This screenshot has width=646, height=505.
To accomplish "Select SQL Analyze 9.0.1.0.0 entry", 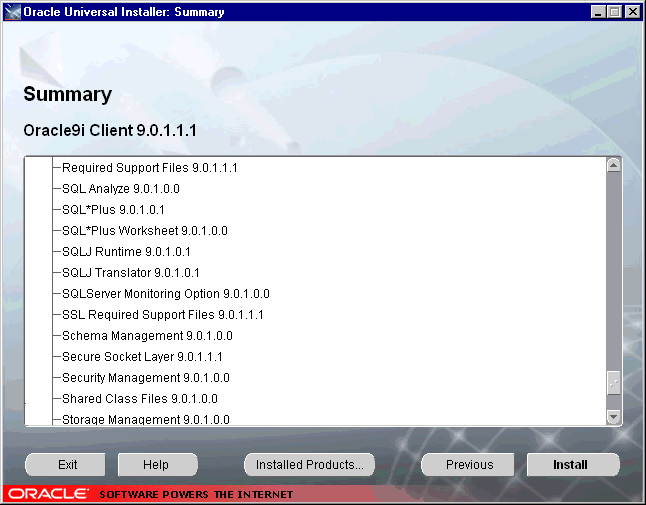I will (121, 189).
